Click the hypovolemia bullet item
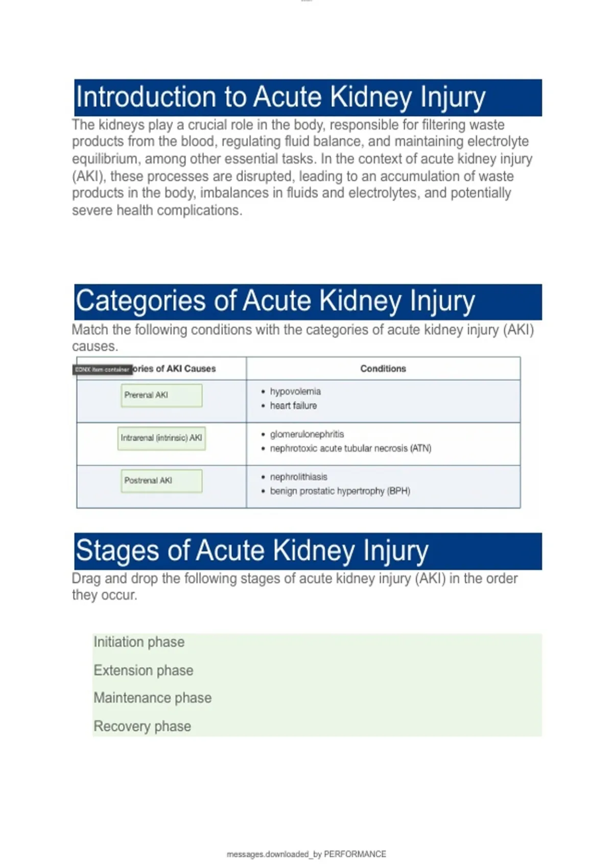 (x=295, y=392)
